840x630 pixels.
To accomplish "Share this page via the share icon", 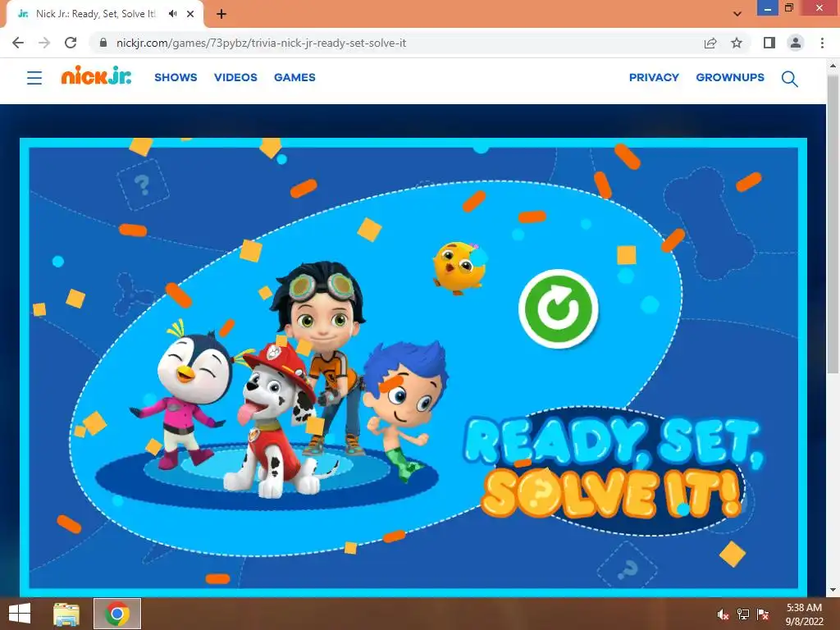I will pos(710,43).
